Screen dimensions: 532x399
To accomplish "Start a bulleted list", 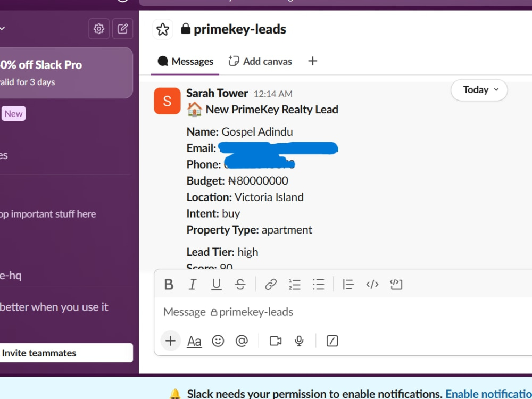I will tap(318, 284).
